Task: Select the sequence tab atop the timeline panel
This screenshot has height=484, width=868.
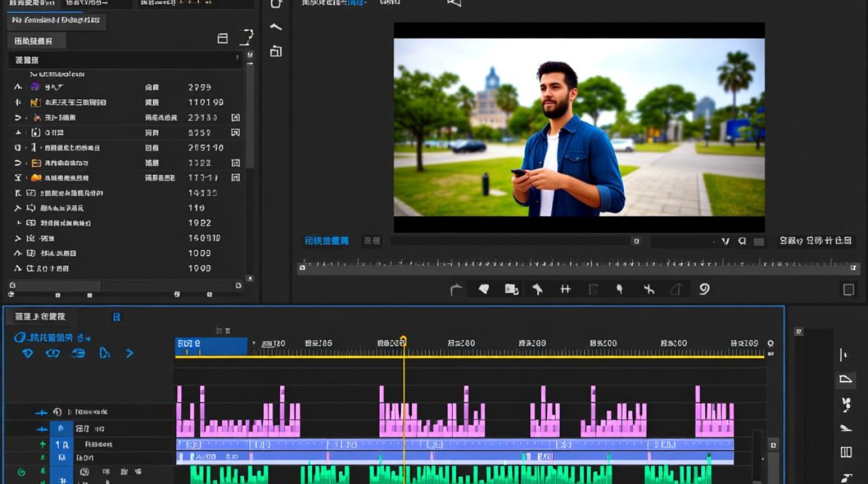Action: click(40, 317)
